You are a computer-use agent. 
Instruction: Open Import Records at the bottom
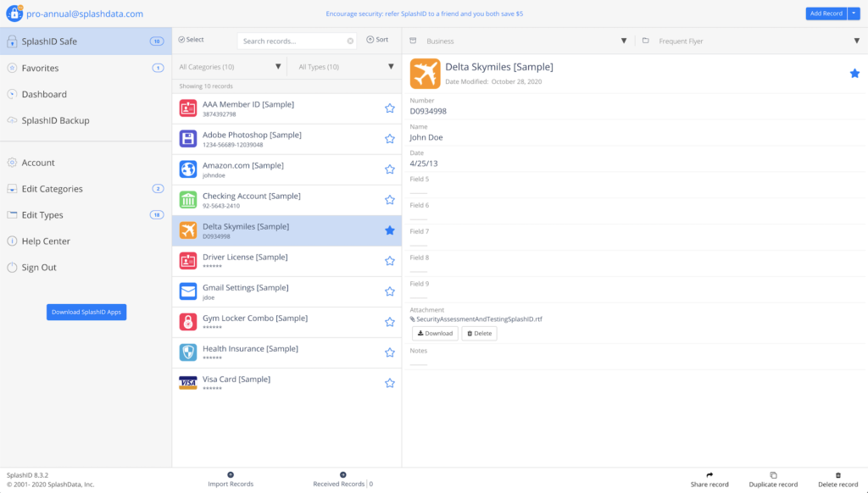tap(231, 475)
